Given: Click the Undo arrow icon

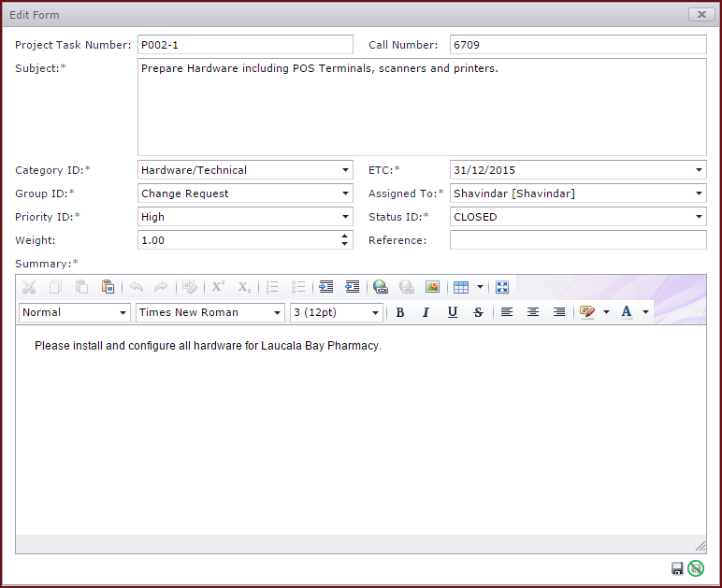Looking at the screenshot, I should pos(137,287).
